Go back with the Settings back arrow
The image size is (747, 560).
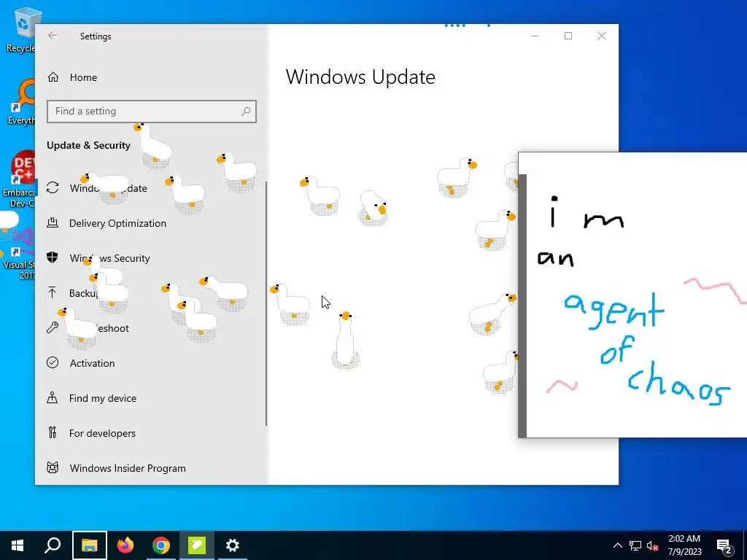[x=53, y=36]
